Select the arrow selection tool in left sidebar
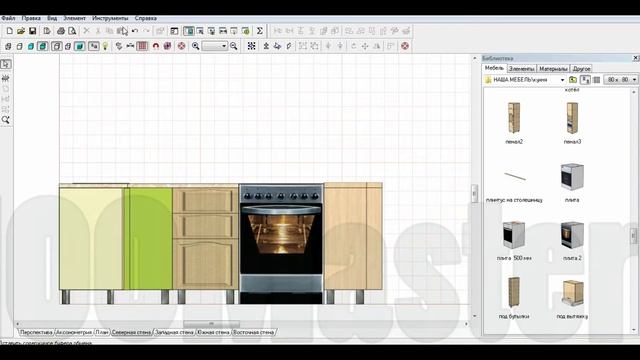This screenshot has width=640, height=360. (6, 64)
